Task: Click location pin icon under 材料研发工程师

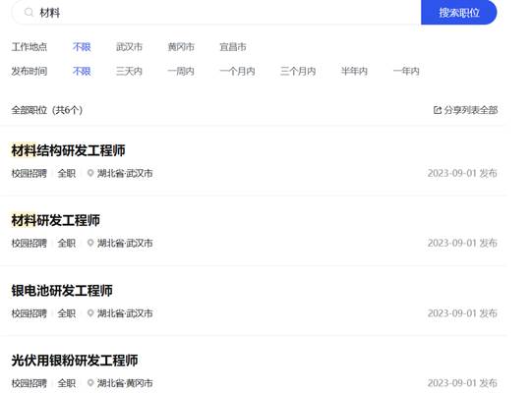Action: [90, 243]
